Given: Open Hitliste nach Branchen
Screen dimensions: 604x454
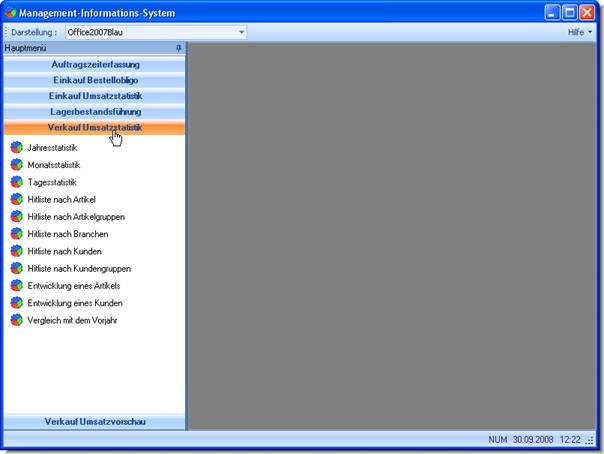Looking at the screenshot, I should tap(67, 234).
